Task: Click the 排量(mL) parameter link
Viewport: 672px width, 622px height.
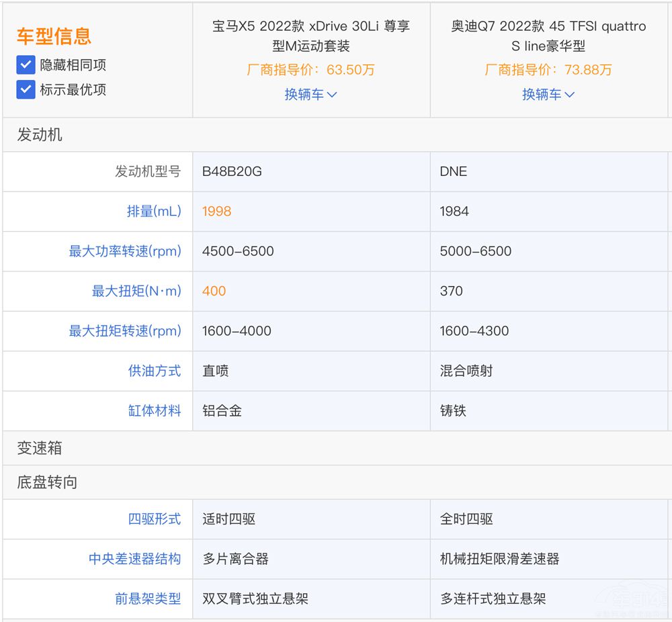Action: pyautogui.click(x=154, y=212)
